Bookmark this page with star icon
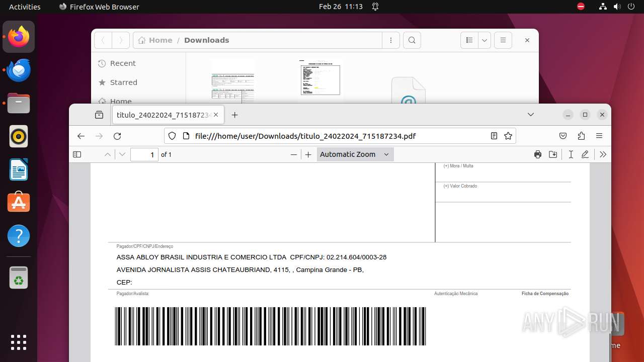Image resolution: width=644 pixels, height=362 pixels. point(508,136)
